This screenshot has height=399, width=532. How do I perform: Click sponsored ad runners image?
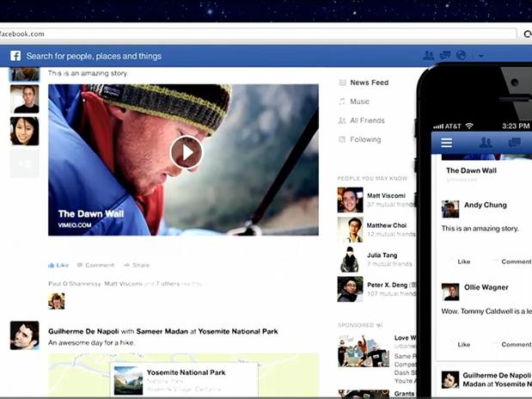coord(364,351)
